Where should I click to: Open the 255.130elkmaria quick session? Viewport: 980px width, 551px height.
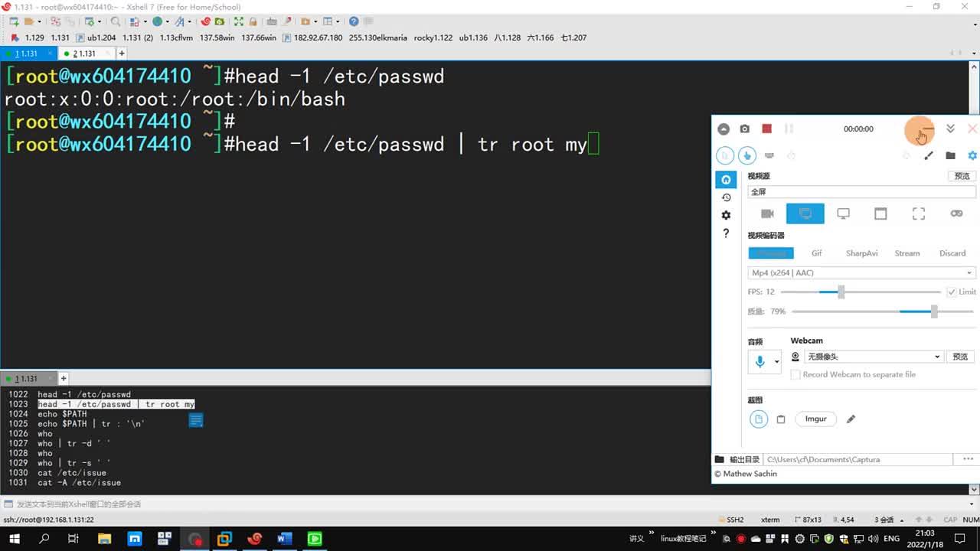[377, 37]
